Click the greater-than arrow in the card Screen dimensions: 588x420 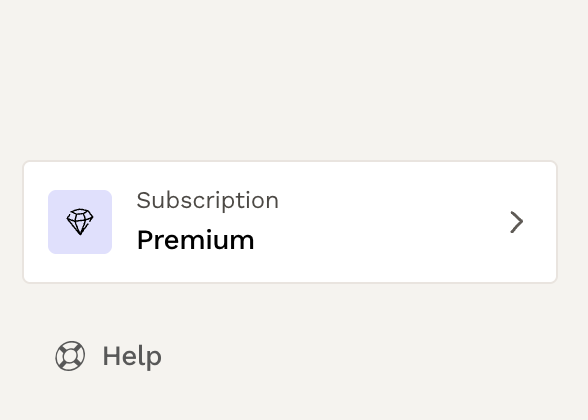click(x=516, y=222)
